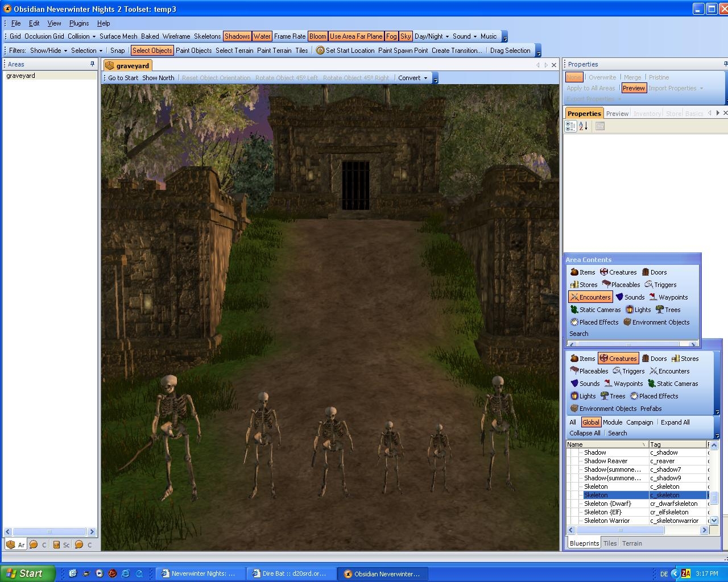Viewport: 728px width, 582px height.
Task: Click the alphabetical sort properties icon
Action: pyautogui.click(x=584, y=126)
